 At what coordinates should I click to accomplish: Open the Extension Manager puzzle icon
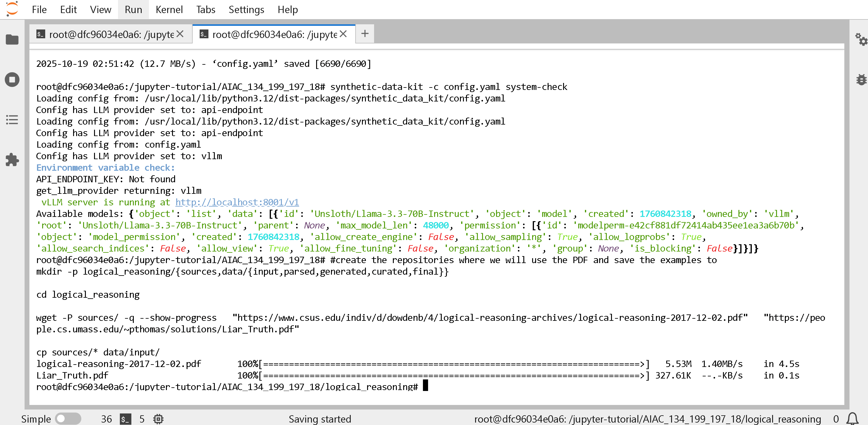coord(12,160)
